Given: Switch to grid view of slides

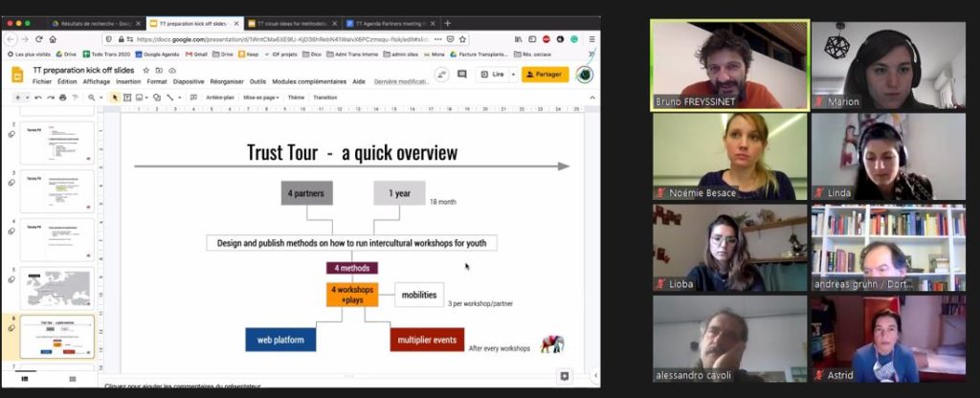Looking at the screenshot, I should pyautogui.click(x=73, y=379).
